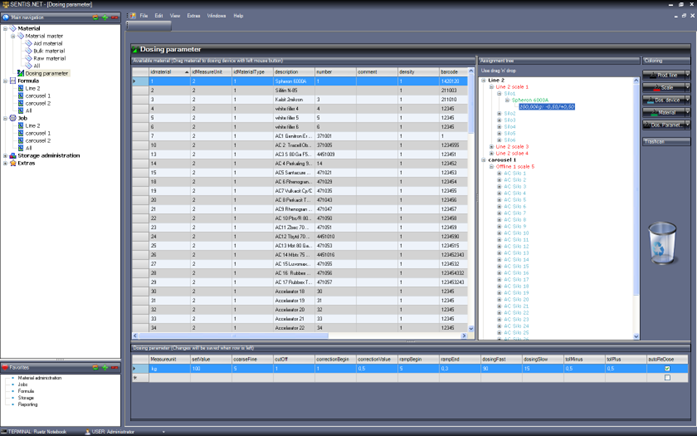Click the Storage administration icon
Screen dimensions: 697x436
point(12,155)
